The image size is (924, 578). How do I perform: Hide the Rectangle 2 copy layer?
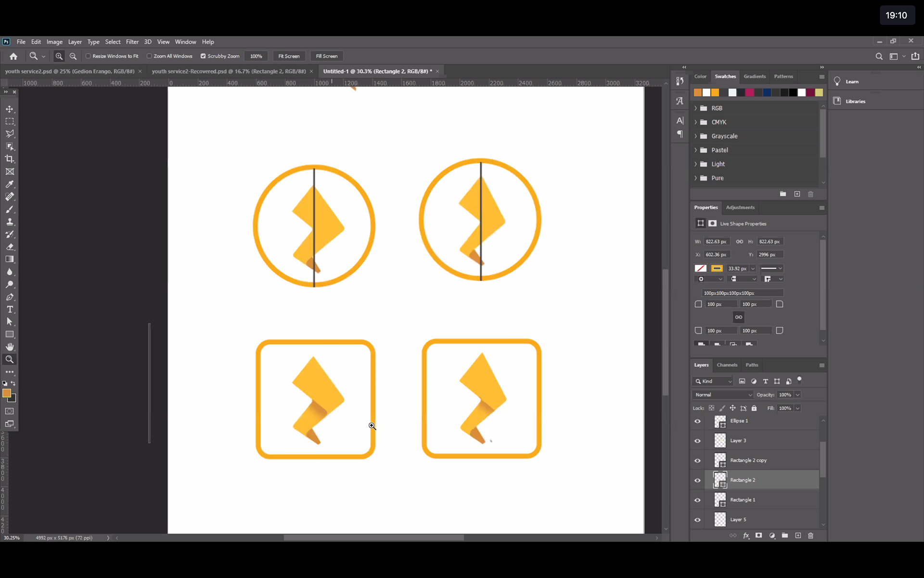pyautogui.click(x=697, y=460)
